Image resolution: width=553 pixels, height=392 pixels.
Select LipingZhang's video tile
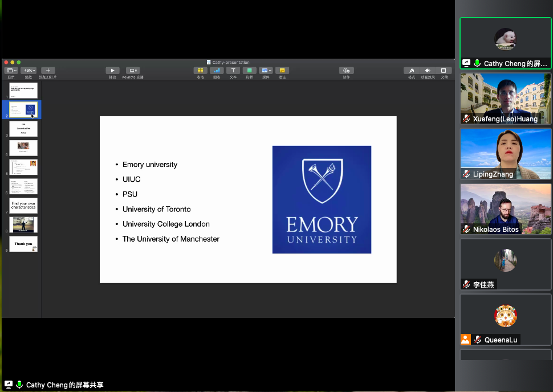[505, 154]
